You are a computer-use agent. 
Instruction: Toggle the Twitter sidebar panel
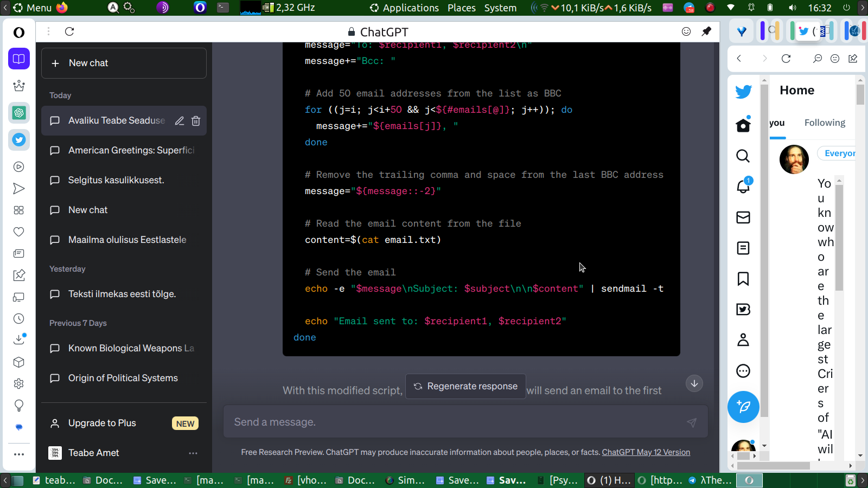click(19, 140)
